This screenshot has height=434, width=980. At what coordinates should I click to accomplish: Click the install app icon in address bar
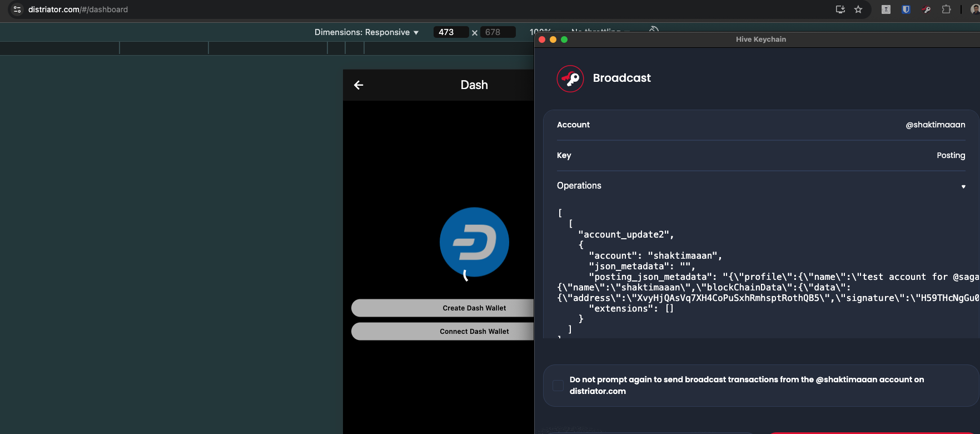[840, 9]
